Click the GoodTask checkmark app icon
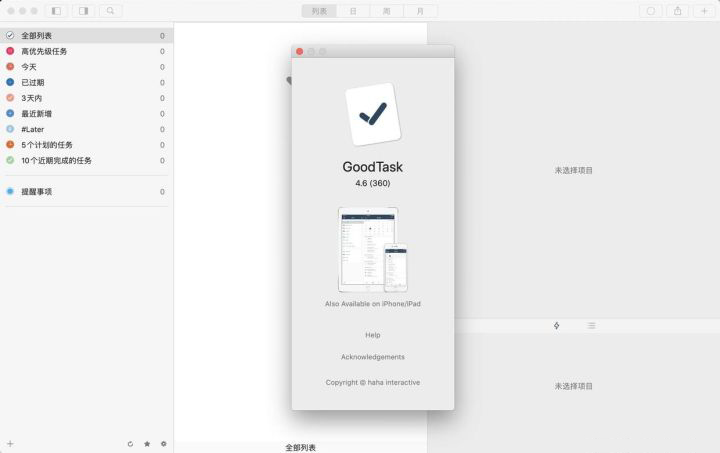This screenshot has height=453, width=720. [x=373, y=114]
